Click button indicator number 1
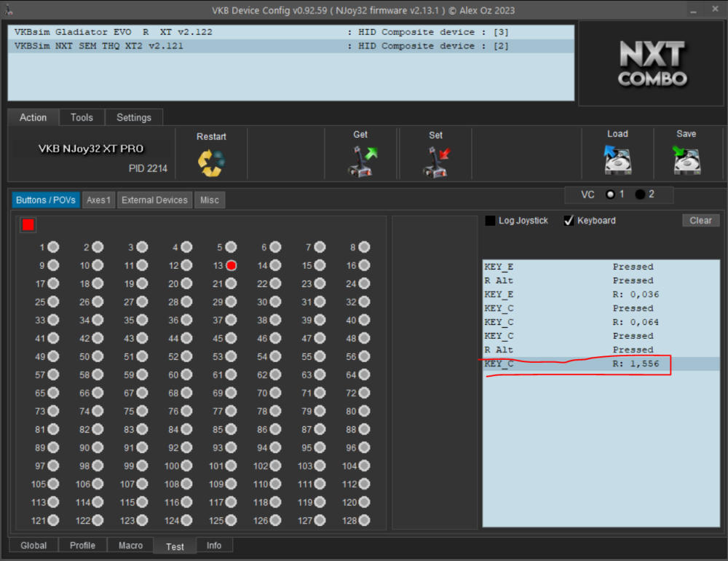 (53, 248)
